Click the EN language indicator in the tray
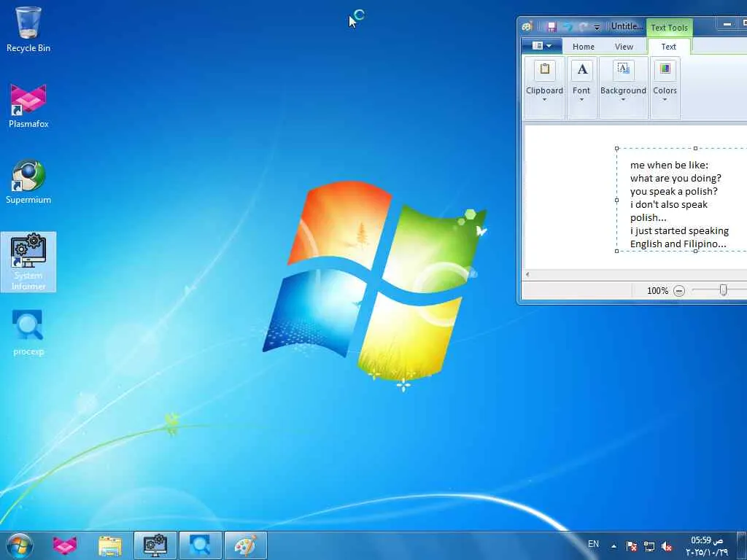 (x=593, y=544)
